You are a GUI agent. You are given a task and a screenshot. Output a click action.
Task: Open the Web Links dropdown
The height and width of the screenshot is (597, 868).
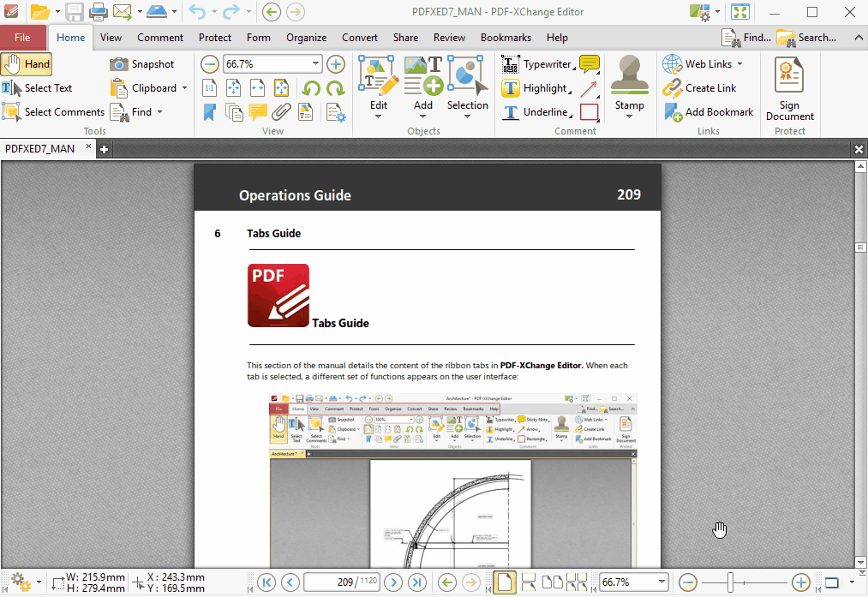click(x=739, y=64)
